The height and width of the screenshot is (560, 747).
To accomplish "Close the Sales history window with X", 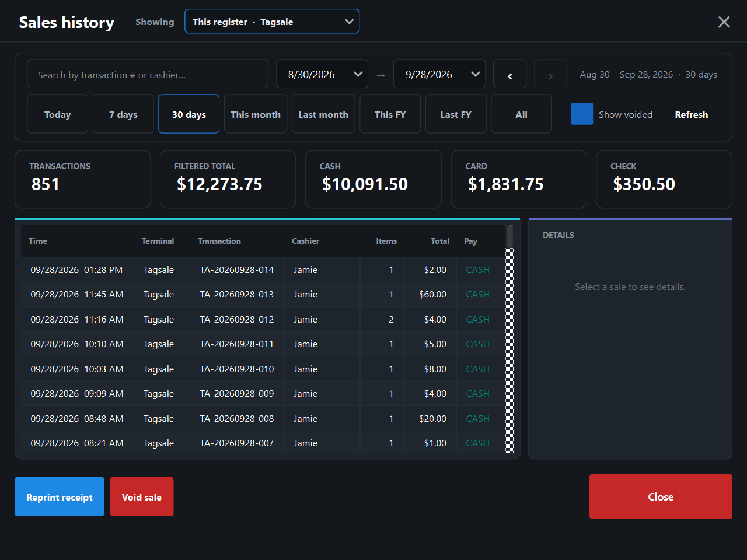I will point(724,22).
